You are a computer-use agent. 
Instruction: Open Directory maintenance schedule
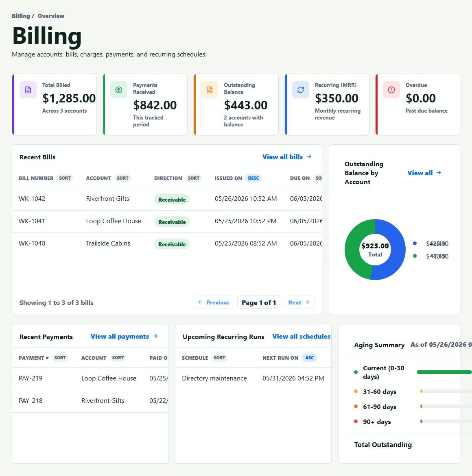click(x=214, y=378)
